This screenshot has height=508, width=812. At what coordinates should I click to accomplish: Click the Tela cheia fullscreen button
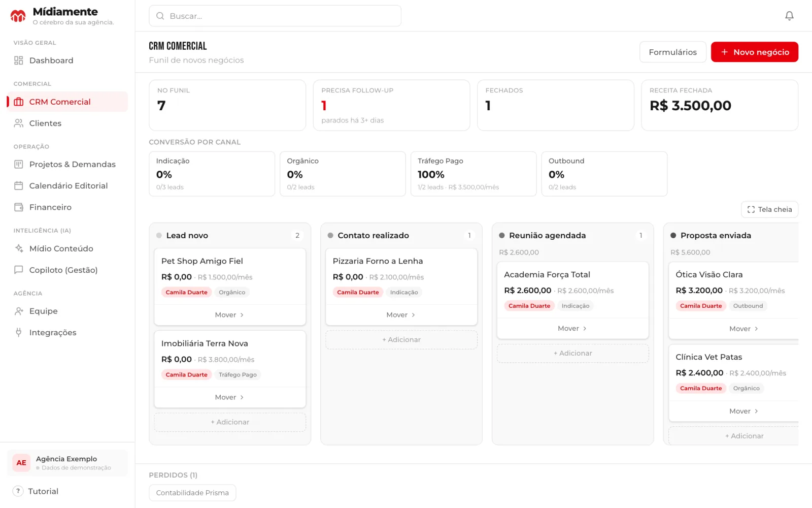[769, 209]
